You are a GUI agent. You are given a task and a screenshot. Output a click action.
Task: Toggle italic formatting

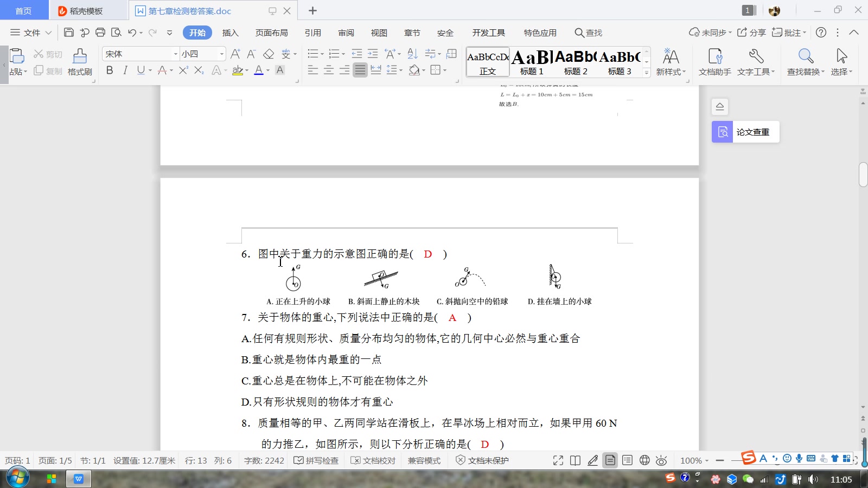(125, 70)
